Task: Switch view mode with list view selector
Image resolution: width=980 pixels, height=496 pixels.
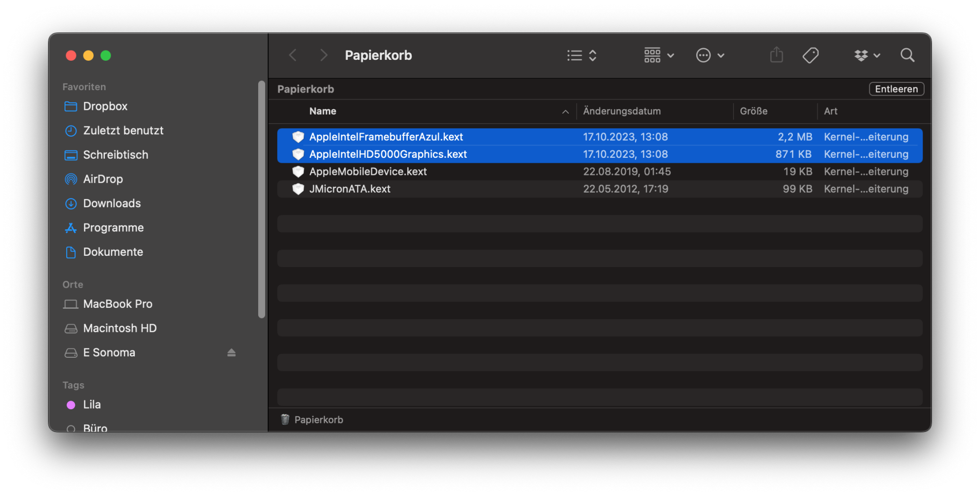Action: click(582, 55)
